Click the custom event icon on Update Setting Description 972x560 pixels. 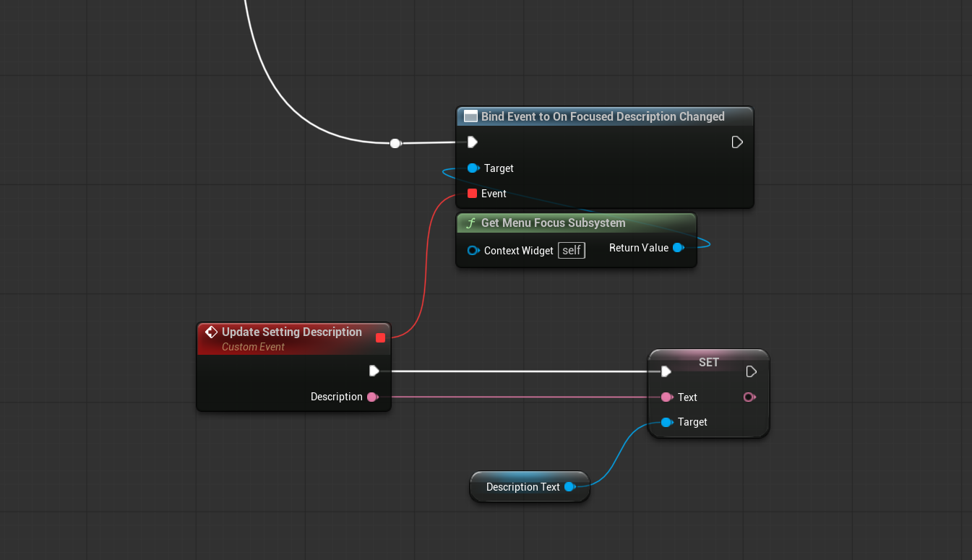[x=211, y=332]
